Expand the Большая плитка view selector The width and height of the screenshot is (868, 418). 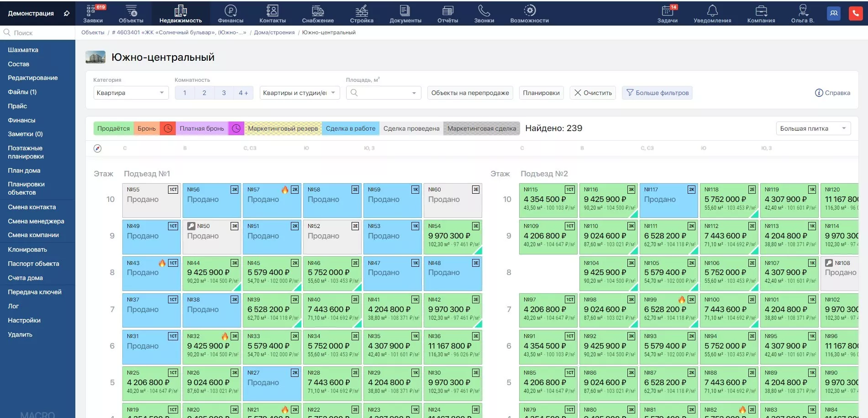(x=813, y=128)
